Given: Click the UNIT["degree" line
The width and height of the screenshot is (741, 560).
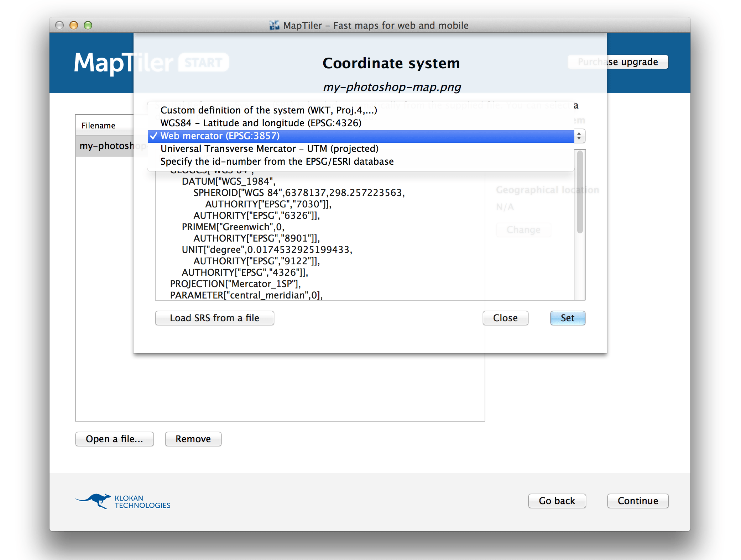Looking at the screenshot, I should tap(267, 250).
